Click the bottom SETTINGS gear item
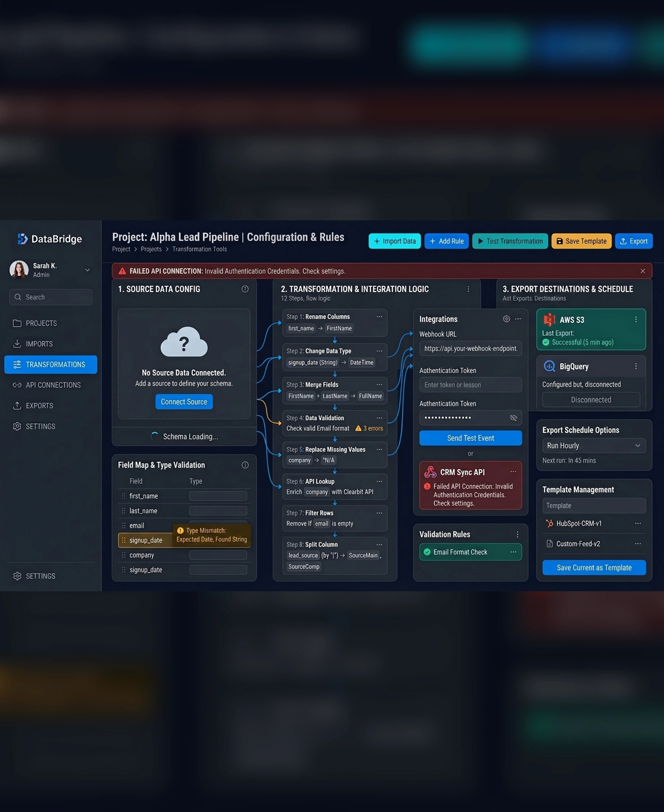This screenshot has height=812, width=664. tap(34, 576)
